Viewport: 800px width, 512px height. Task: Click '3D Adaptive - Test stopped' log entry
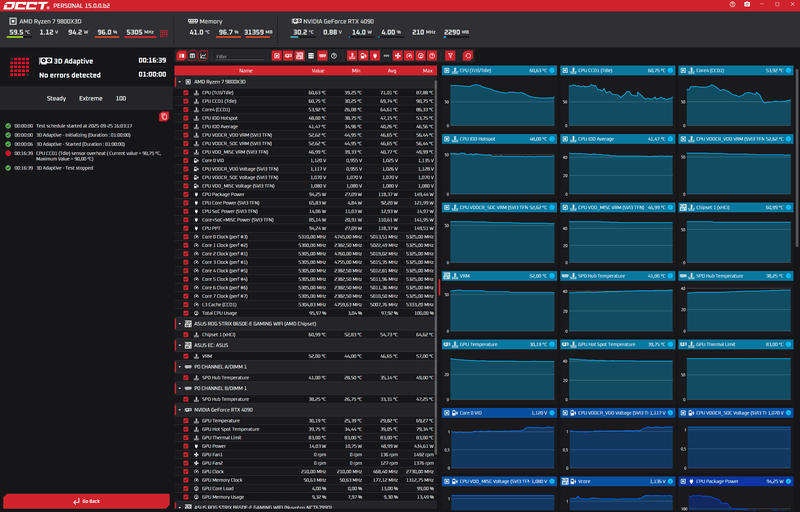64,168
